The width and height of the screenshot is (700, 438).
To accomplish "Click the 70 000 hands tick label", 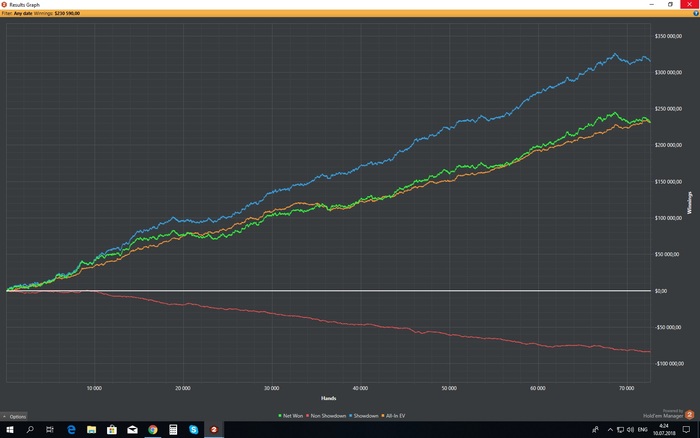I will tap(626, 388).
